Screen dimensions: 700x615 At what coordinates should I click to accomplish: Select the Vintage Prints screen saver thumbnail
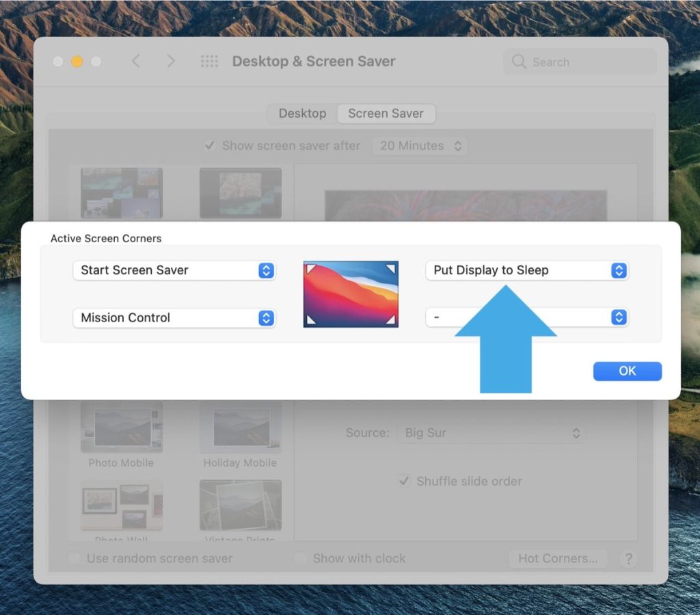pyautogui.click(x=240, y=505)
